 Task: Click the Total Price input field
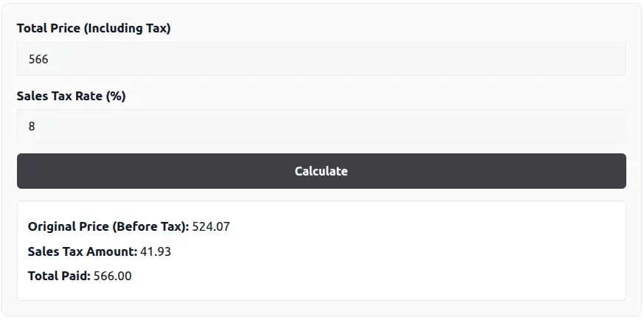coord(321,59)
